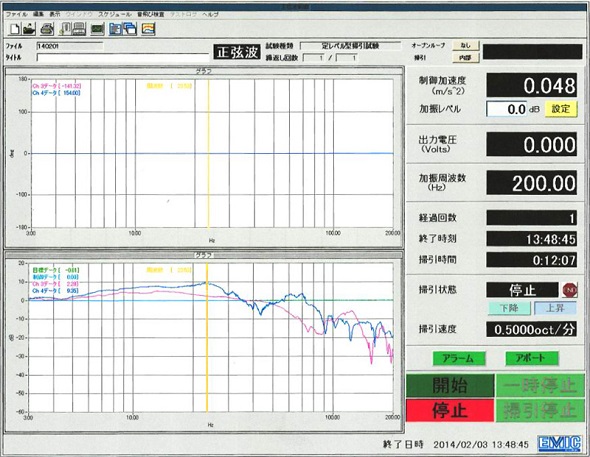Click the 掃引時間 readout 0:12:07
The width and height of the screenshot is (590, 457).
532,260
